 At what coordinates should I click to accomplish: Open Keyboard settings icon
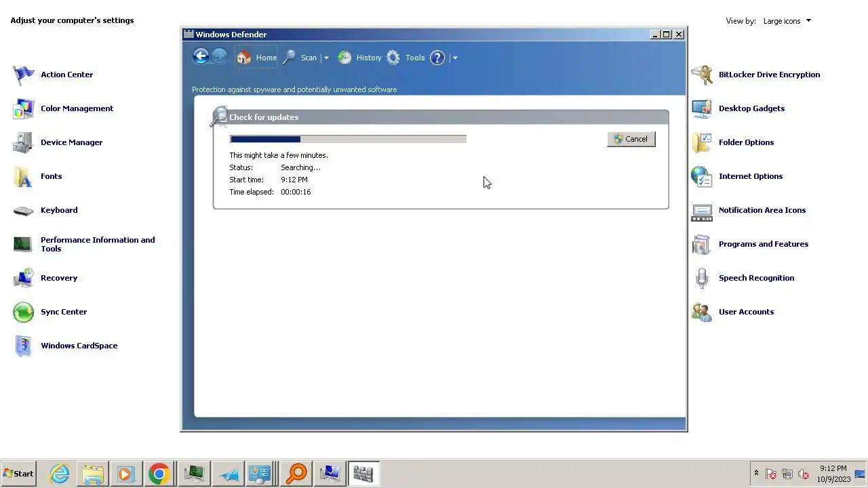click(x=24, y=210)
